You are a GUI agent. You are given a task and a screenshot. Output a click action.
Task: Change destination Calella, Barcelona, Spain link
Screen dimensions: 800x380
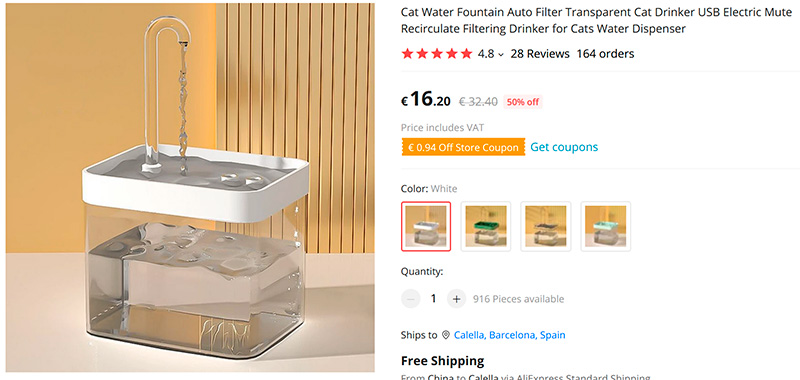(509, 335)
